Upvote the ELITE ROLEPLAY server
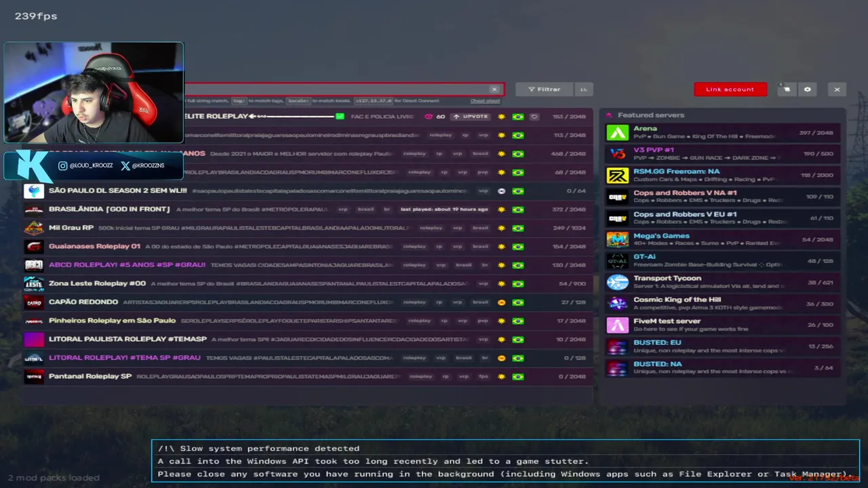868x488 pixels. 471,117
